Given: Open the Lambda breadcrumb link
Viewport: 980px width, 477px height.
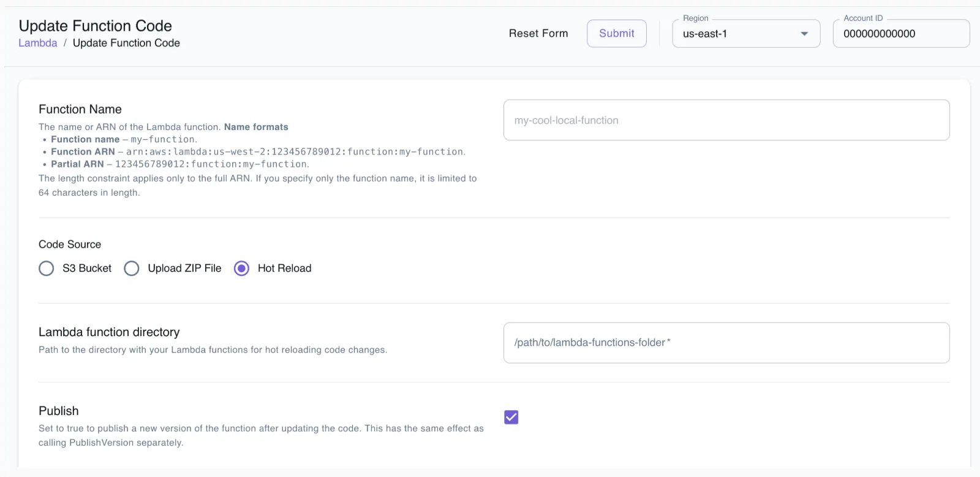Looking at the screenshot, I should click(37, 43).
